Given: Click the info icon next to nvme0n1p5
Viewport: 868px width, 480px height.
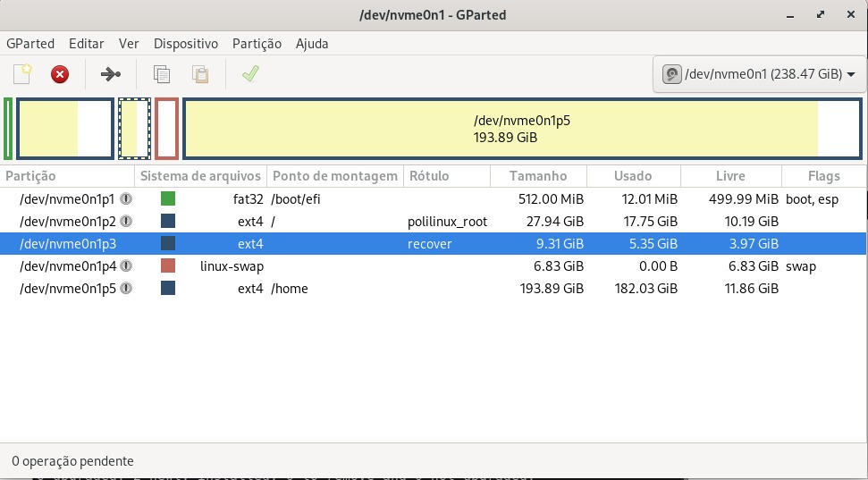Looking at the screenshot, I should click(x=126, y=289).
